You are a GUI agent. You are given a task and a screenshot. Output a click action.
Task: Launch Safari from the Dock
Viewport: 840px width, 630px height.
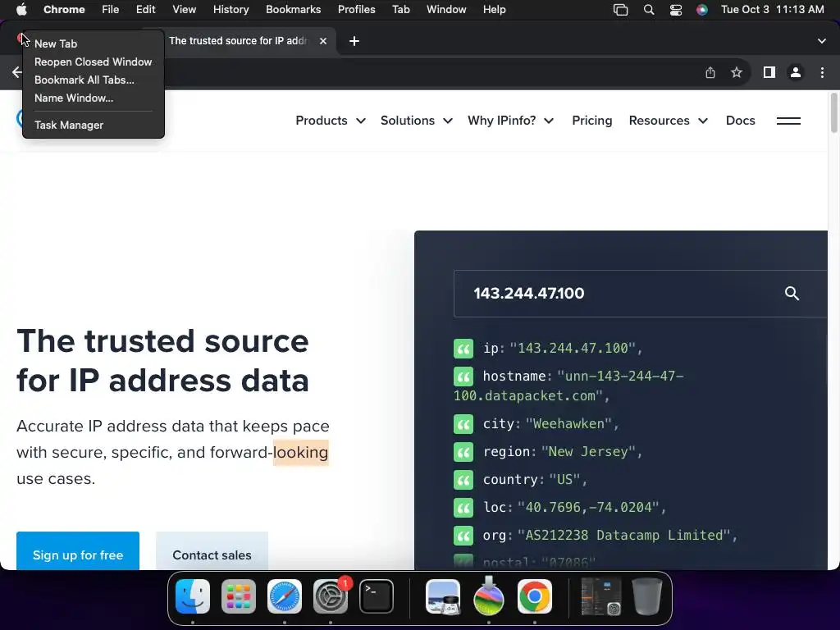tap(285, 596)
